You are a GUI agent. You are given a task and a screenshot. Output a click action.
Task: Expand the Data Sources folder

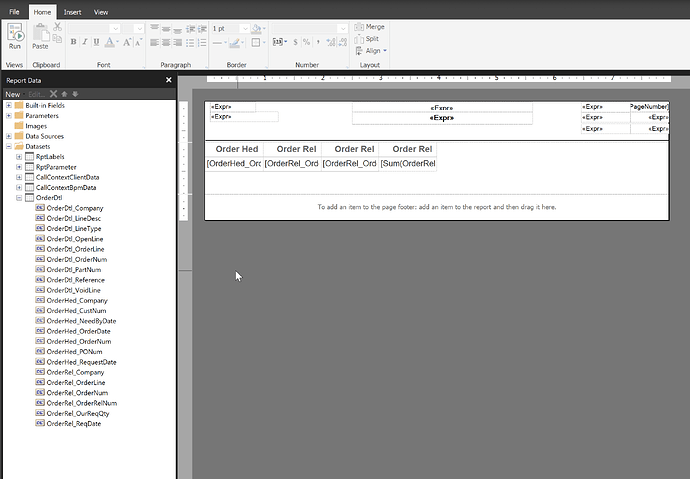[8, 136]
